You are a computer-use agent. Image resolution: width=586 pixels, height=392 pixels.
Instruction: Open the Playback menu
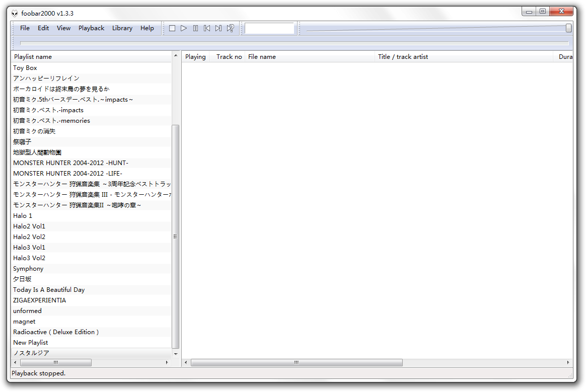[x=91, y=28]
